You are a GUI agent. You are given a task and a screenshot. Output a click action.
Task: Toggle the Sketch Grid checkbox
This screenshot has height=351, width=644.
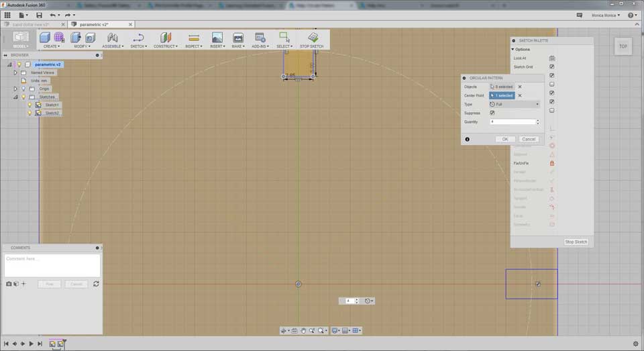pos(552,66)
